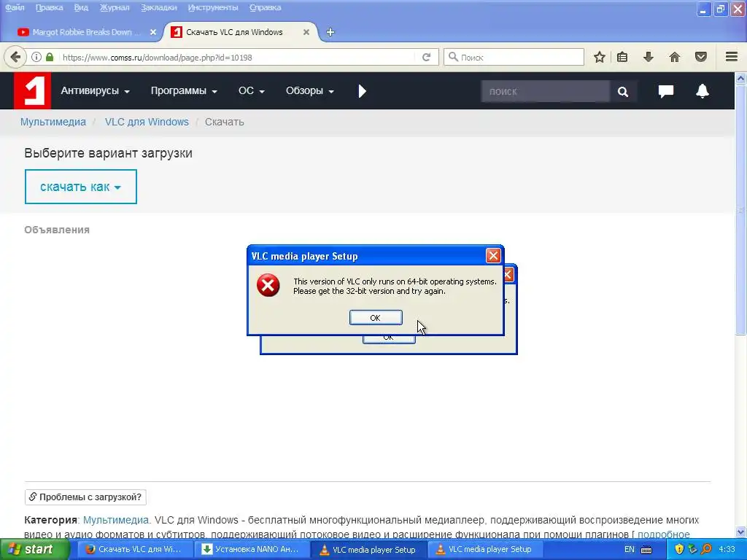Expand the ОС dropdown menu
This screenshot has width=747, height=560.
(251, 90)
